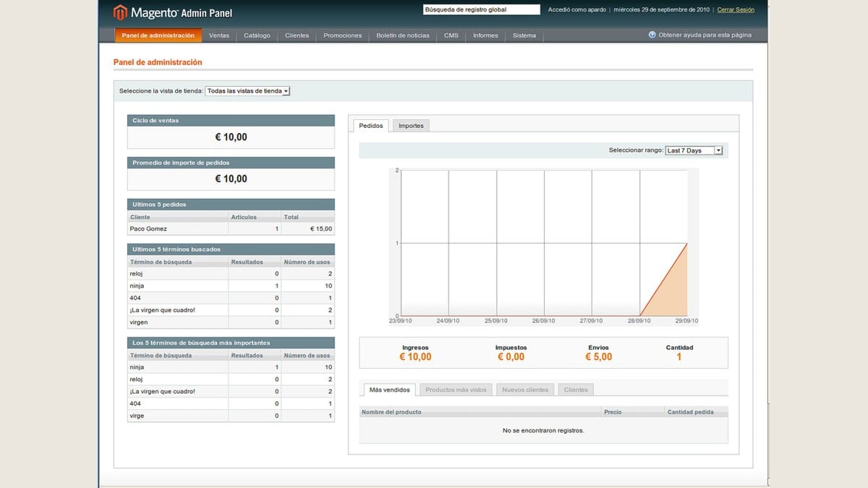Click the 'No se encontraron registros.' message
The height and width of the screenshot is (488, 868).
click(x=543, y=431)
